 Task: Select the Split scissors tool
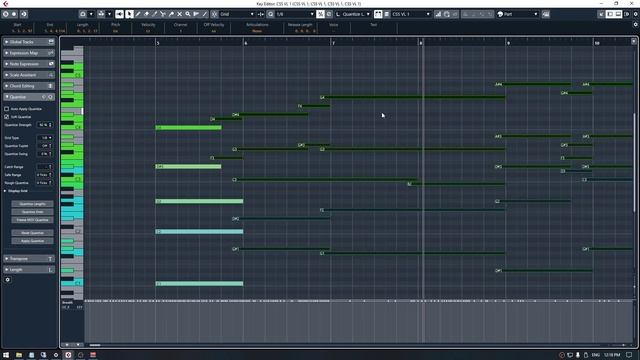point(163,14)
